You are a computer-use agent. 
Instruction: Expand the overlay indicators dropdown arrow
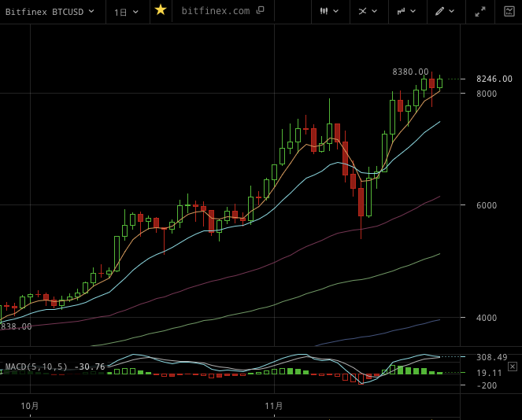click(x=375, y=11)
